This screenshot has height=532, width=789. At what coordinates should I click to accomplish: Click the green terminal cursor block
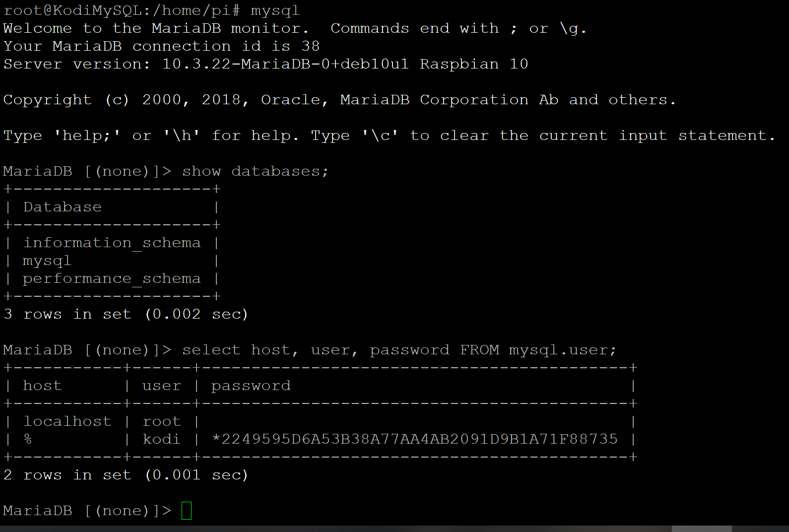pos(187,511)
